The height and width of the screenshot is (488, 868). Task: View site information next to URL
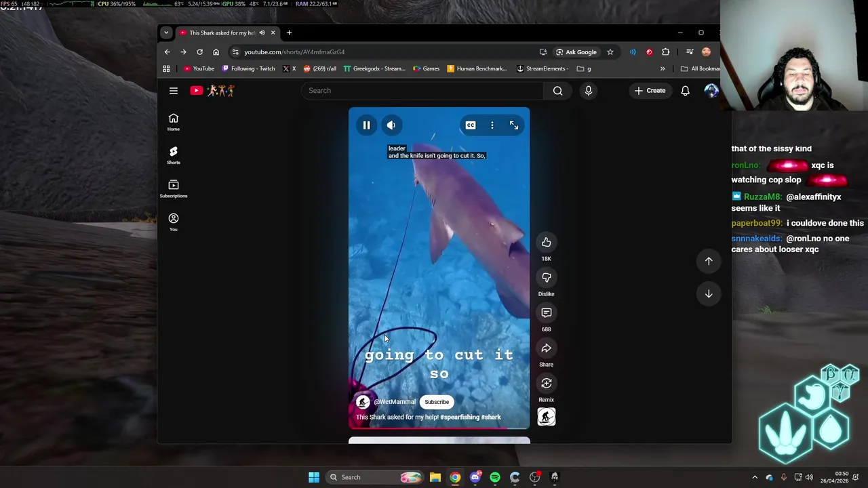coord(235,52)
